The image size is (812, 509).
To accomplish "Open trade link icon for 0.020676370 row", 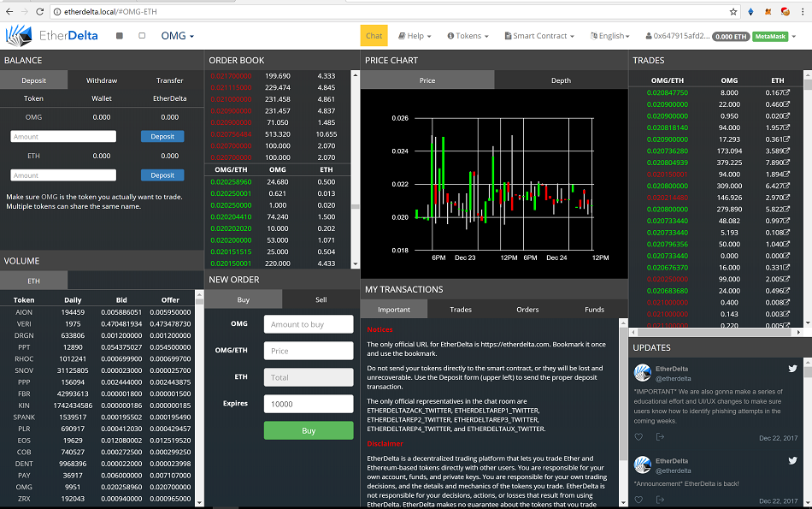I will click(786, 267).
